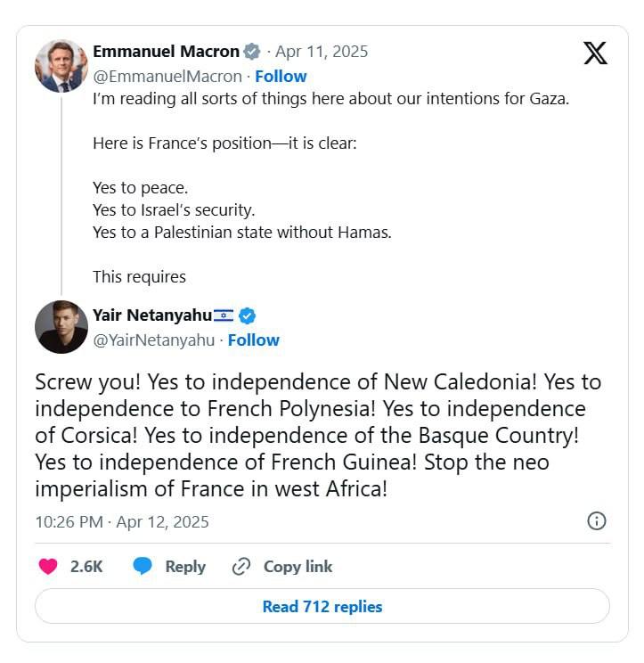The height and width of the screenshot is (663, 644).
Task: Click the Reply text label
Action: pyautogui.click(x=185, y=567)
